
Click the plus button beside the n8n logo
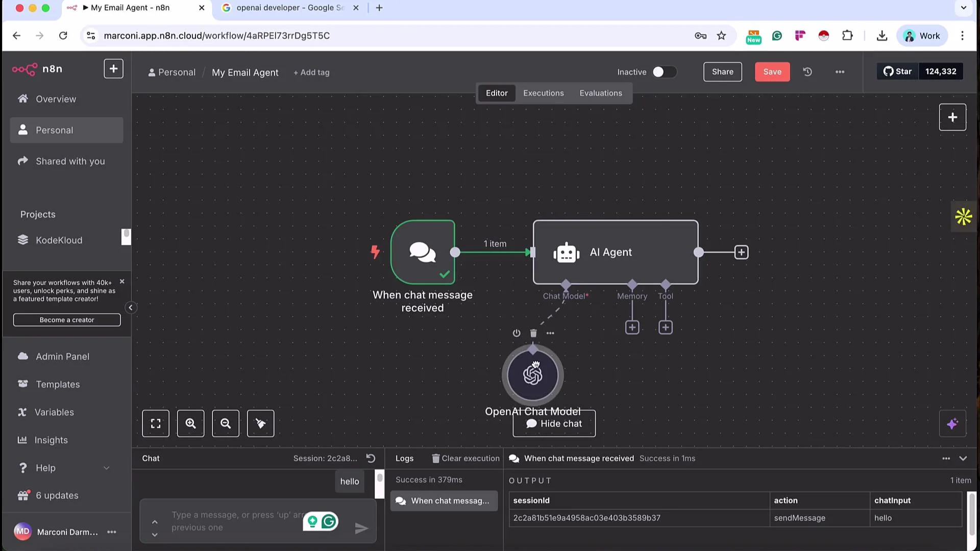[x=113, y=69]
